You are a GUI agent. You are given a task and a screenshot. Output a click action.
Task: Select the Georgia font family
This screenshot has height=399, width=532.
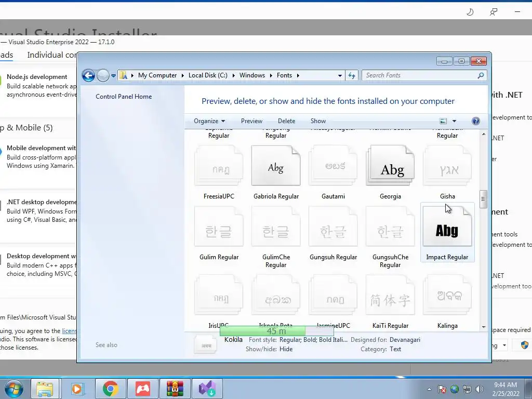[x=390, y=172]
